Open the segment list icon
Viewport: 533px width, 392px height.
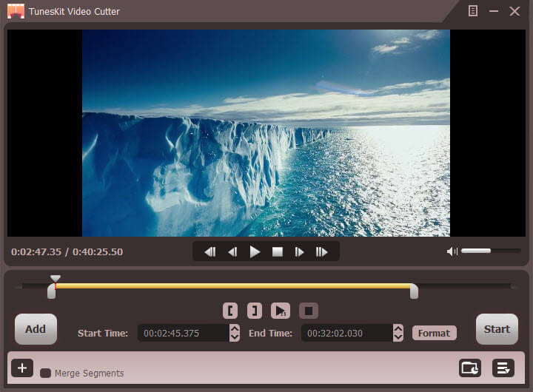(x=503, y=368)
